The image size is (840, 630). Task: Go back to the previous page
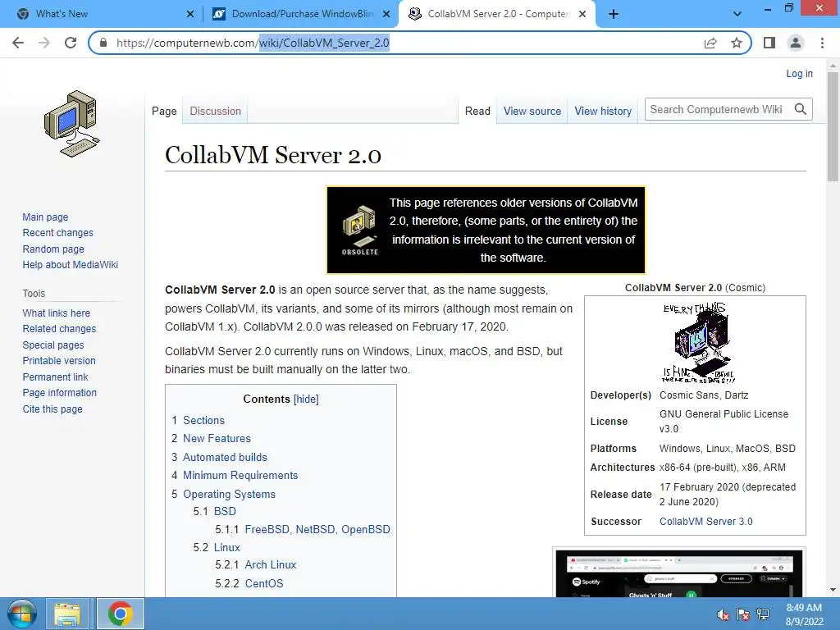[18, 43]
